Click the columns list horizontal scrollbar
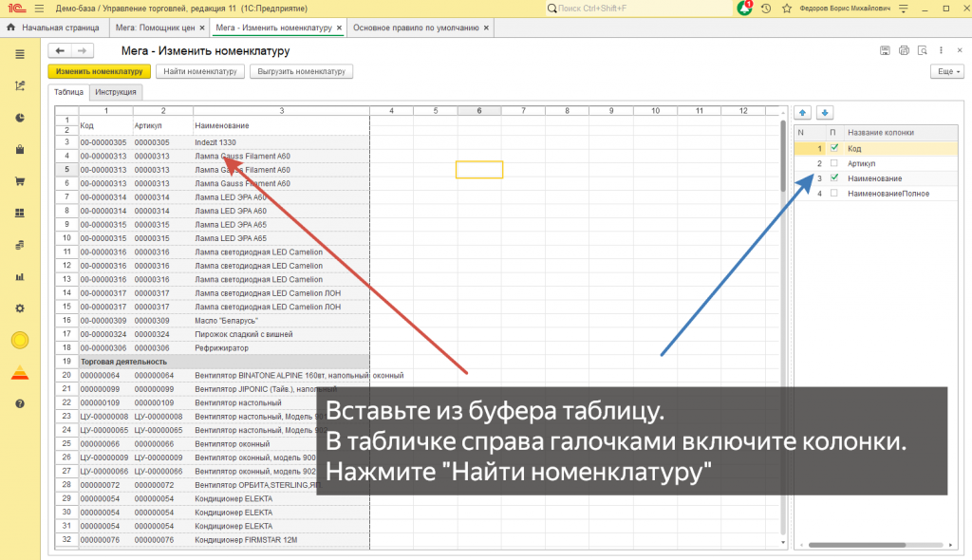Screen dimensions: 972x560 coord(857,545)
